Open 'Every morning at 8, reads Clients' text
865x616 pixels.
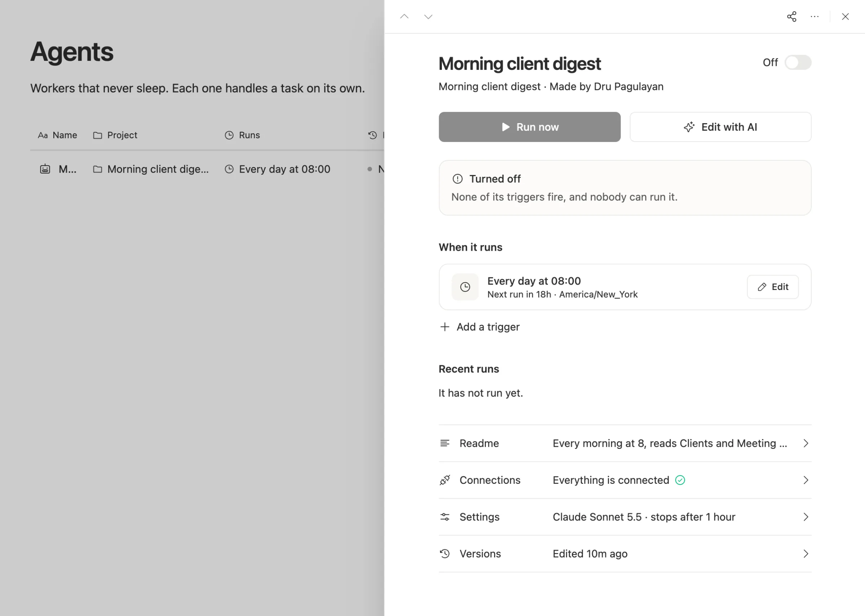pyautogui.click(x=670, y=443)
